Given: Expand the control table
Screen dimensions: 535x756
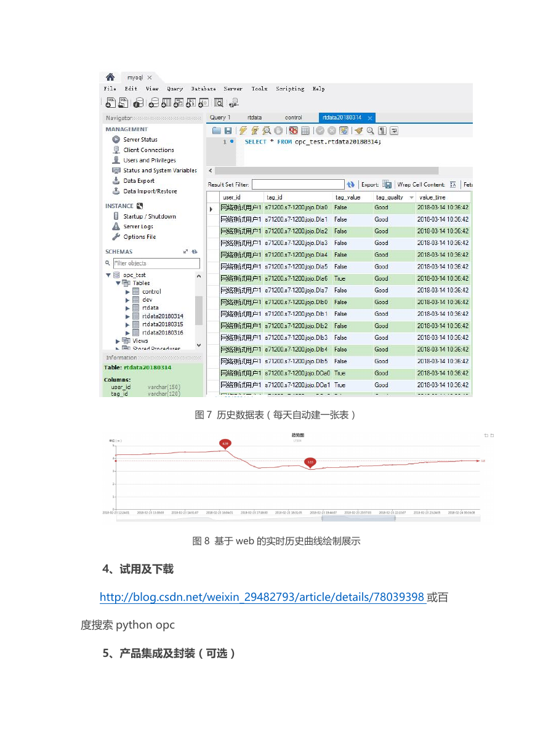Looking at the screenshot, I should pos(127,292).
